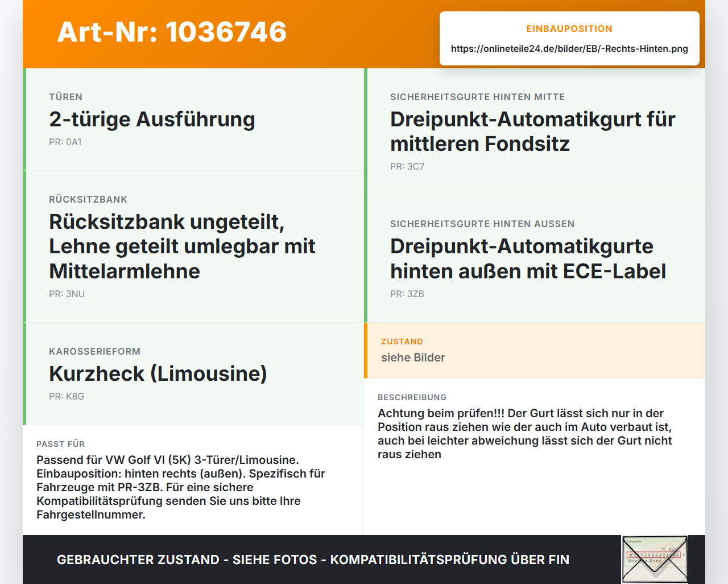The height and width of the screenshot is (584, 728).
Task: Click SICHERHEITSGURTE HINTEN MITTE label
Action: click(478, 97)
